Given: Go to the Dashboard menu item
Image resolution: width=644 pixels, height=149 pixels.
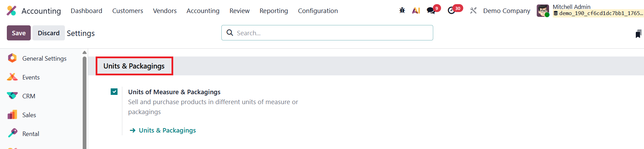Looking at the screenshot, I should click(86, 11).
